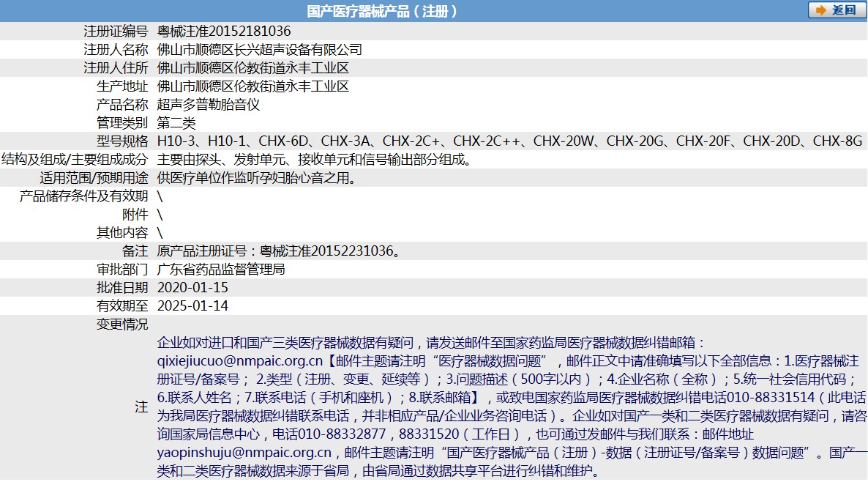Click the 型号规格 label

coord(122,141)
